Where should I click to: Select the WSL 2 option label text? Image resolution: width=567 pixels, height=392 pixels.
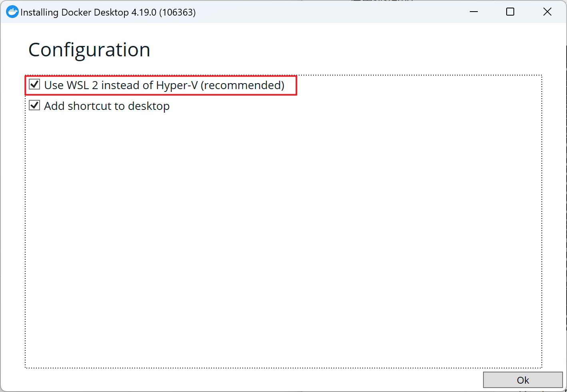(164, 85)
